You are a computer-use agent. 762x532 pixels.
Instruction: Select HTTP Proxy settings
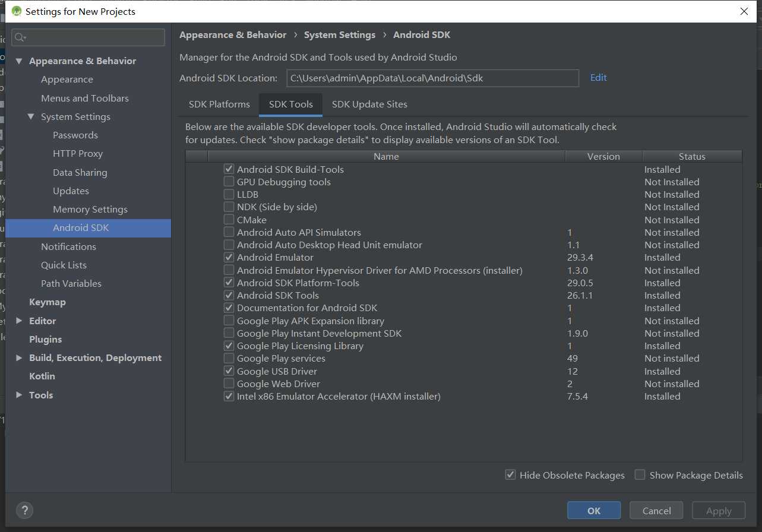(x=78, y=153)
